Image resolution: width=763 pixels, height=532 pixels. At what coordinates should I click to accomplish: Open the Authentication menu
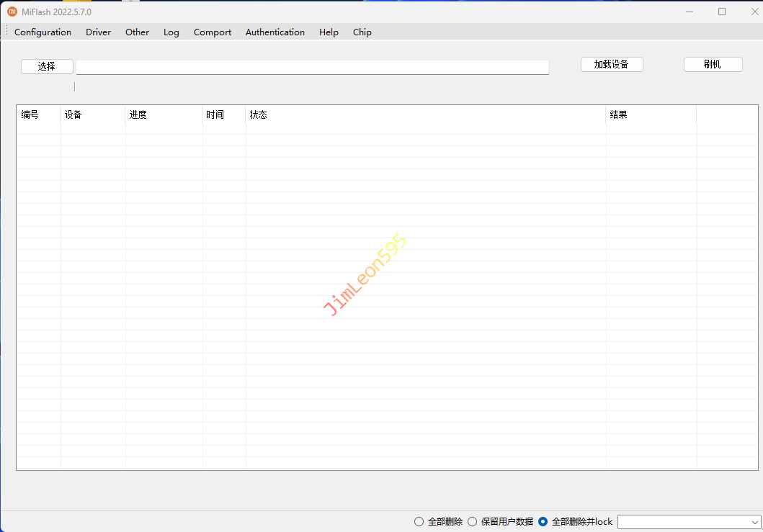275,32
